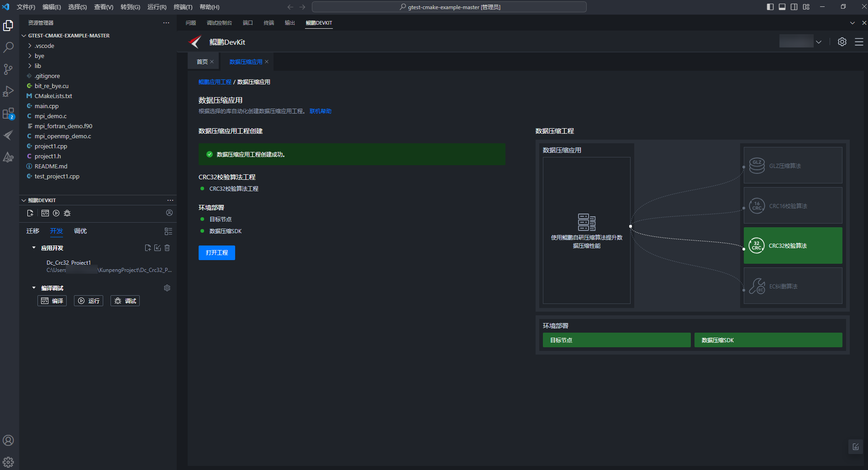
Task: Select the CRC16校验算法 card
Action: click(793, 205)
